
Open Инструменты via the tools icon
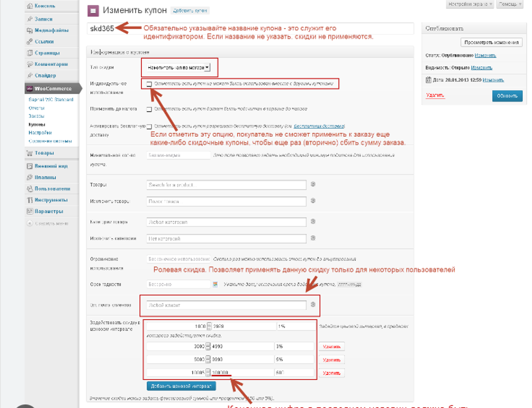(x=30, y=200)
